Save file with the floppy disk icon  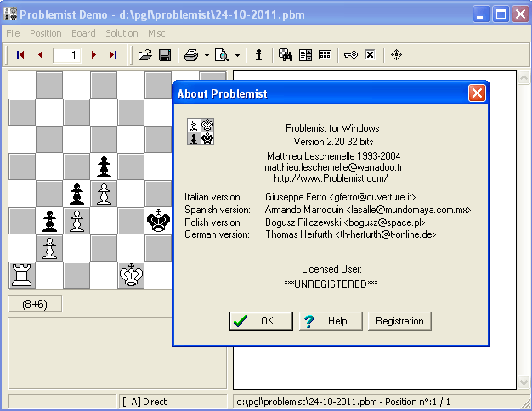tap(165, 54)
